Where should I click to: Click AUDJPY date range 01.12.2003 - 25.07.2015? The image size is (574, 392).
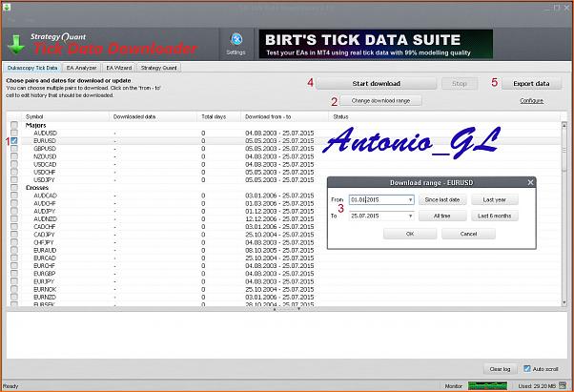click(x=279, y=211)
